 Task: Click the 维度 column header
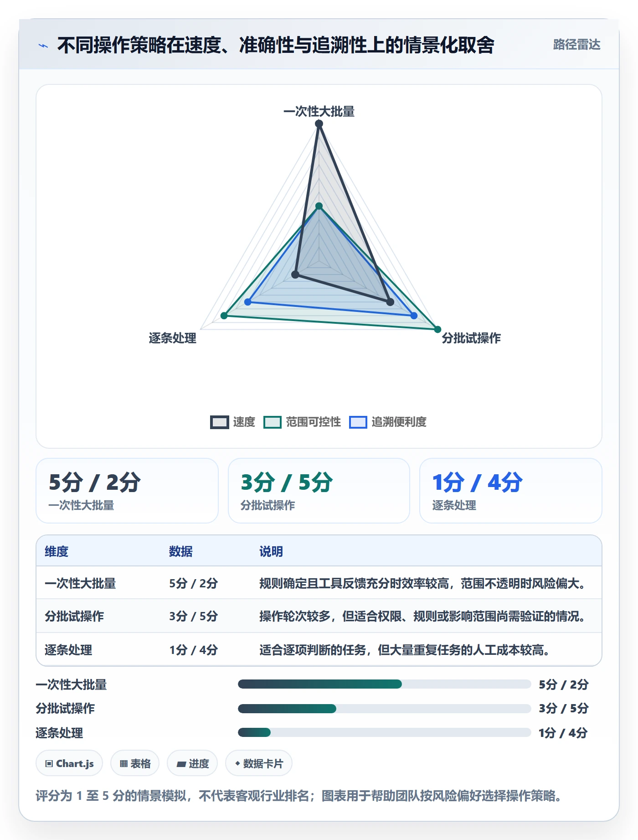coord(57,551)
